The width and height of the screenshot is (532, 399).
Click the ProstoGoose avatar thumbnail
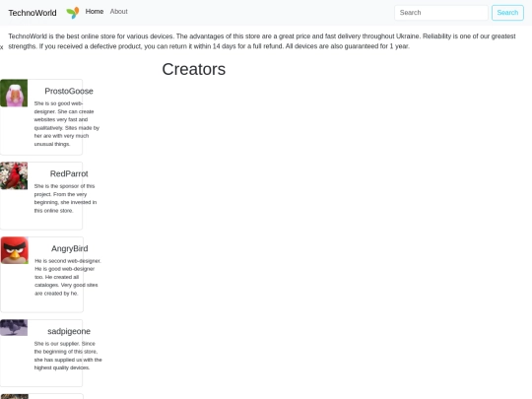click(14, 93)
